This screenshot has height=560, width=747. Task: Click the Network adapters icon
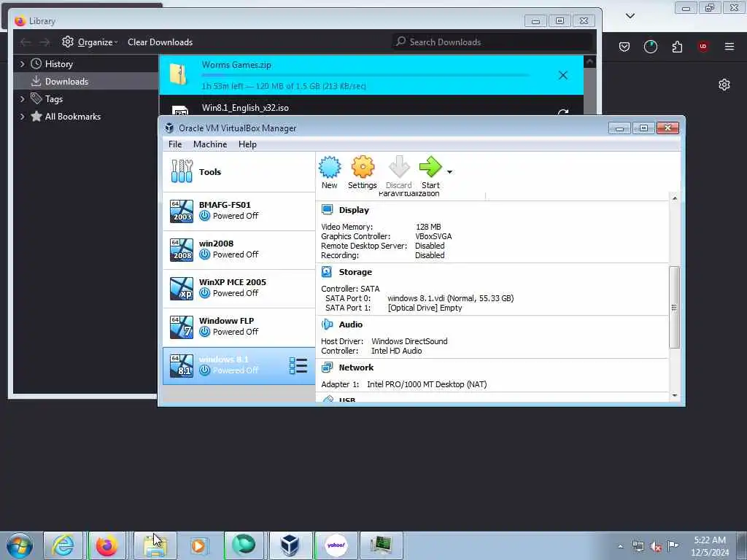[x=328, y=367]
